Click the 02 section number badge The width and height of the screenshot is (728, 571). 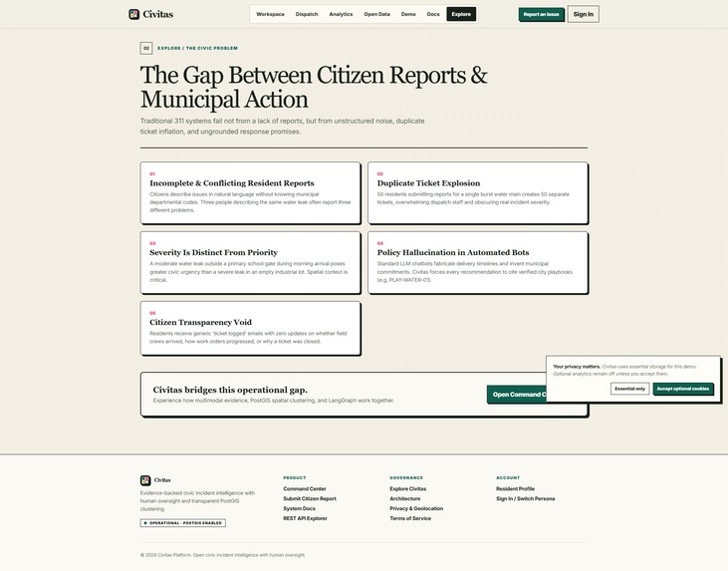click(146, 48)
